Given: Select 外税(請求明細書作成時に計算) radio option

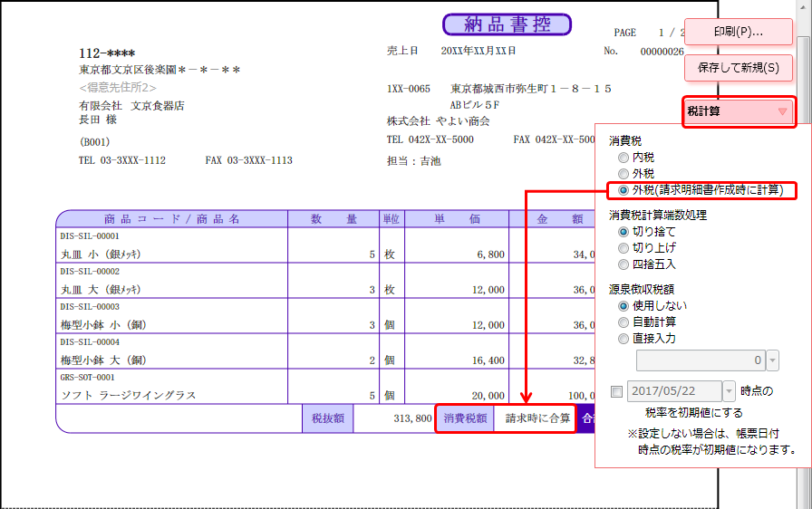Looking at the screenshot, I should pyautogui.click(x=623, y=190).
